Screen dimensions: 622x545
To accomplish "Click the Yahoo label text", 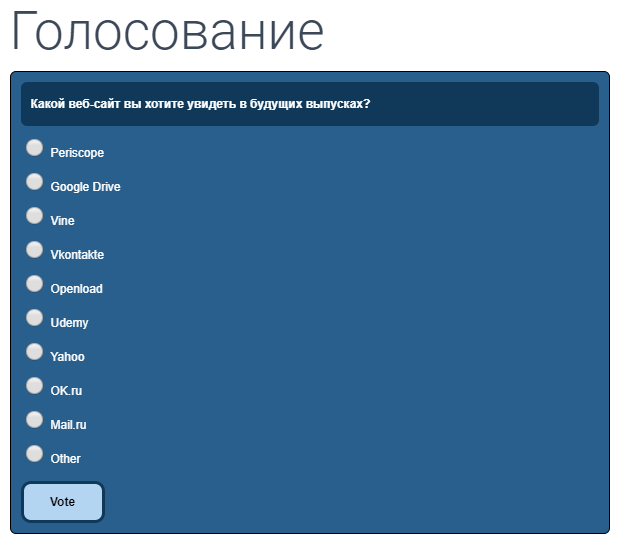I will [x=67, y=357].
